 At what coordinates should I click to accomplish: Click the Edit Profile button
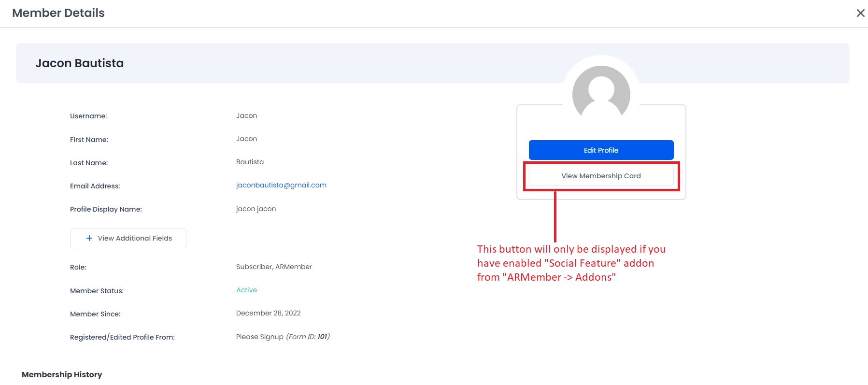tap(601, 150)
